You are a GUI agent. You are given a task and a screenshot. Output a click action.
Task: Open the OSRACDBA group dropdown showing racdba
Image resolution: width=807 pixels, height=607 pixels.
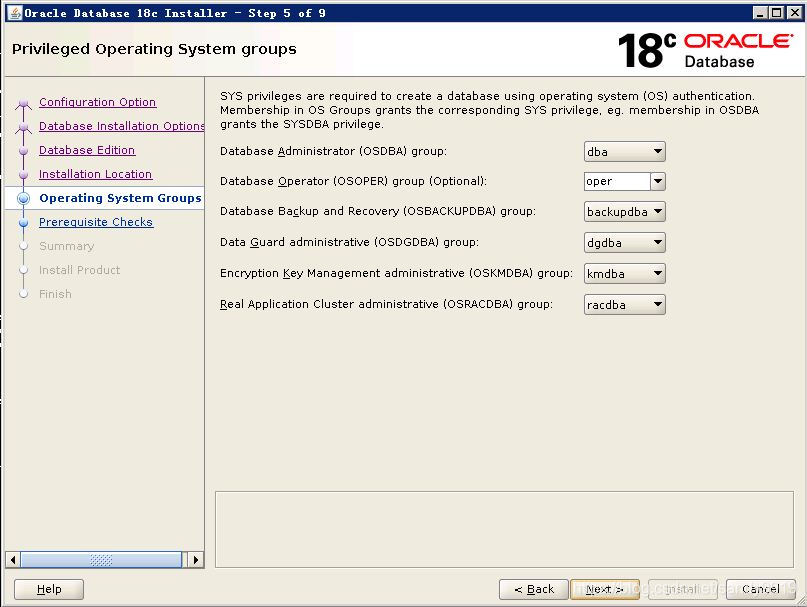click(x=624, y=304)
